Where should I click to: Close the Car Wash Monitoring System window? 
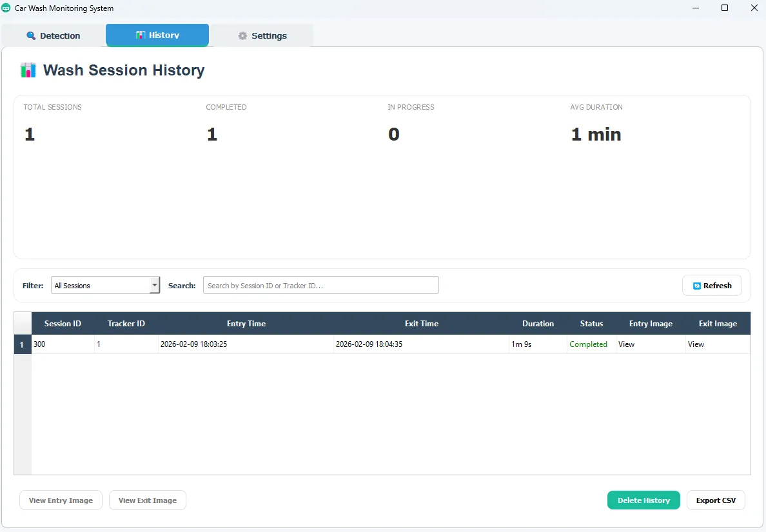tap(754, 8)
